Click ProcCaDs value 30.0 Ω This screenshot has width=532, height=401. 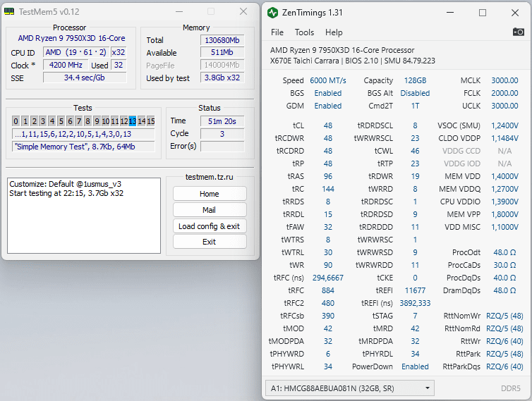[504, 265]
